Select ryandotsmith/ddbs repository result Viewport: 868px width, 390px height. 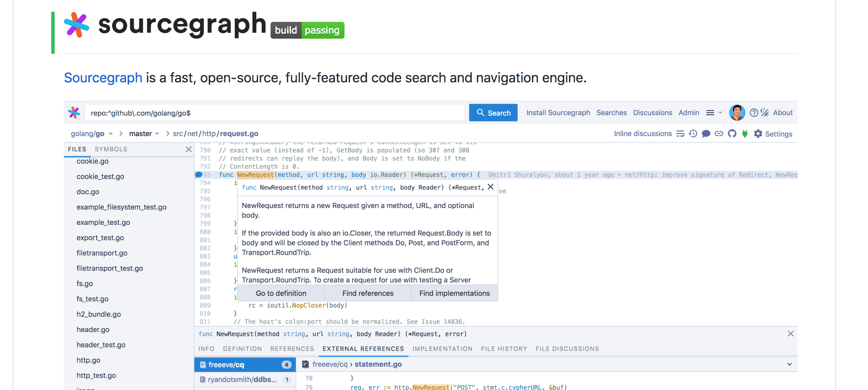click(x=245, y=379)
